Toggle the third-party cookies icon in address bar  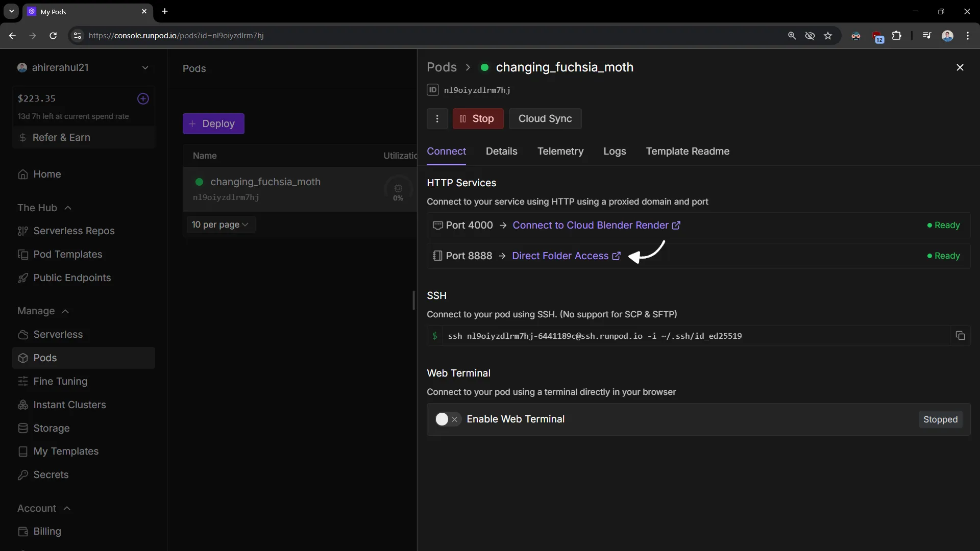pos(810,36)
